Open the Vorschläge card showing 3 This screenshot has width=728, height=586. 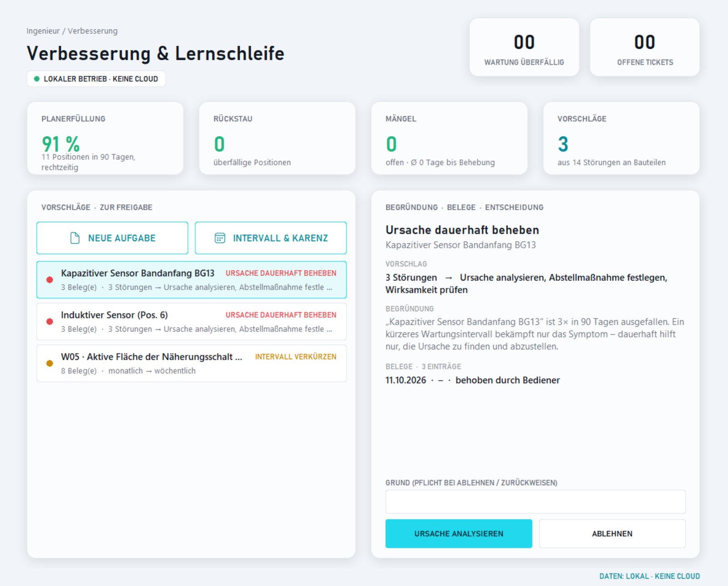pos(621,138)
